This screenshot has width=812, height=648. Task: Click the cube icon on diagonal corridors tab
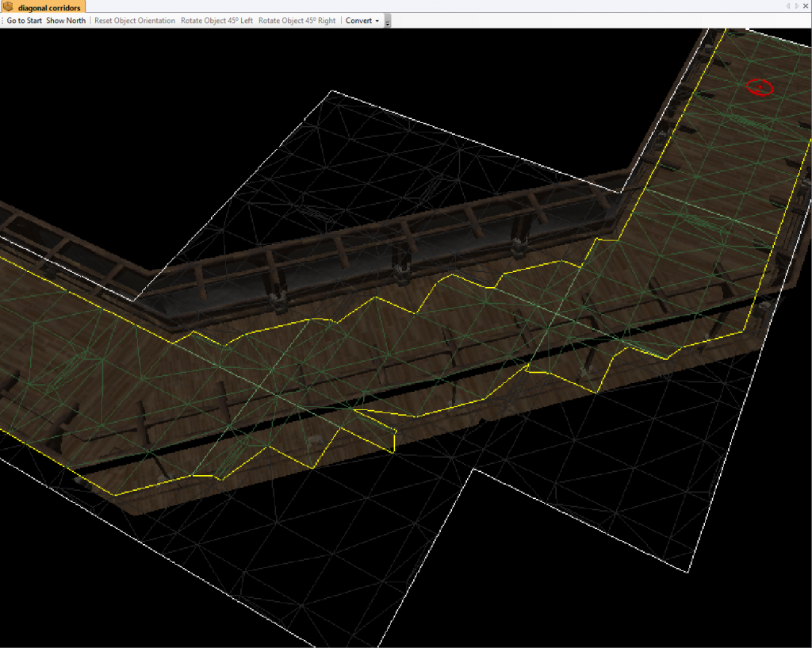point(8,7)
